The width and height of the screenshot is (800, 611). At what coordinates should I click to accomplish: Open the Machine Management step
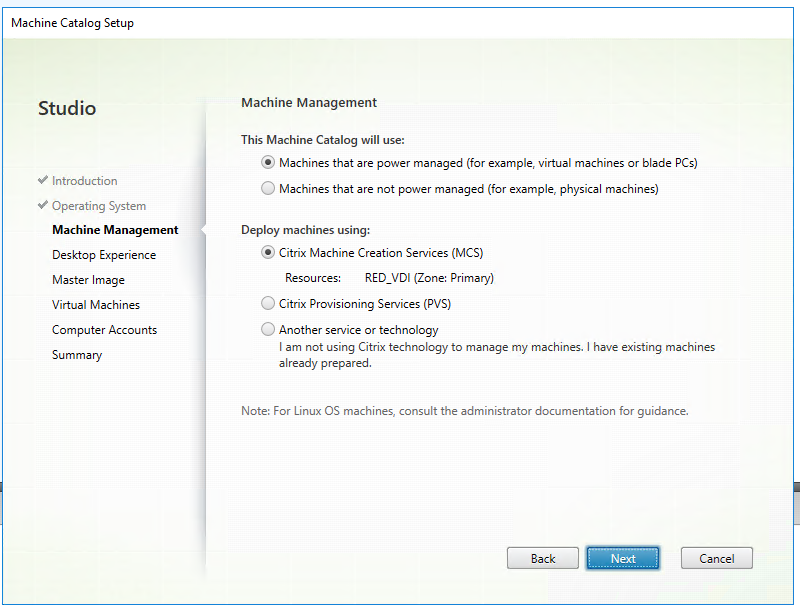pyautogui.click(x=115, y=230)
